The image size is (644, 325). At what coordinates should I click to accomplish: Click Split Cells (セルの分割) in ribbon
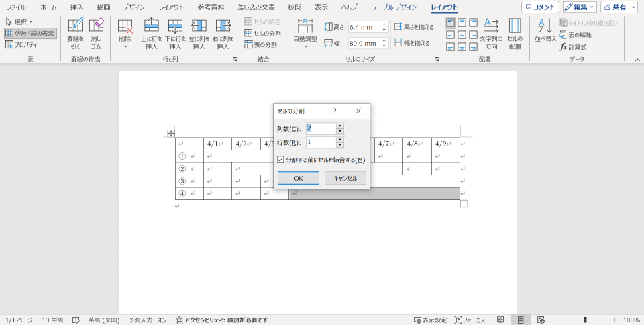click(x=263, y=34)
